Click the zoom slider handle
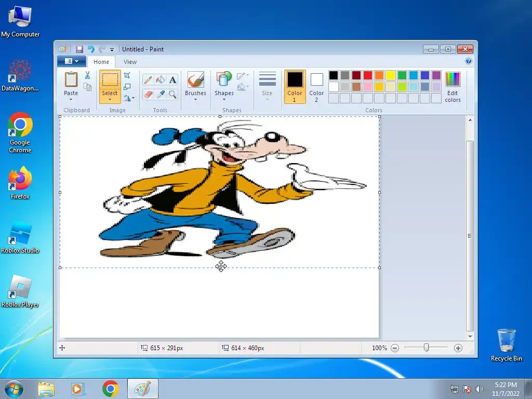Screen dimensions: 532x399 [426, 348]
